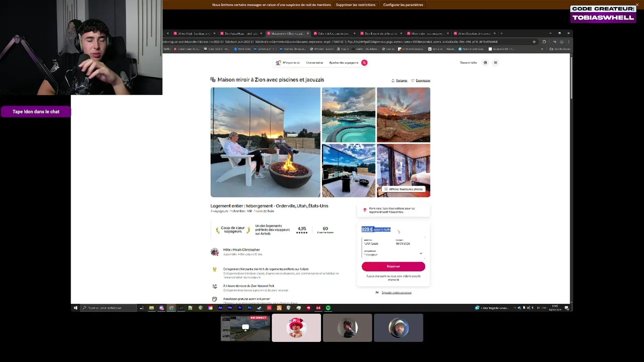Viewport: 644px width, 362px height.
Task: Click the trophy icon beside top 10% text
Action: click(215, 269)
